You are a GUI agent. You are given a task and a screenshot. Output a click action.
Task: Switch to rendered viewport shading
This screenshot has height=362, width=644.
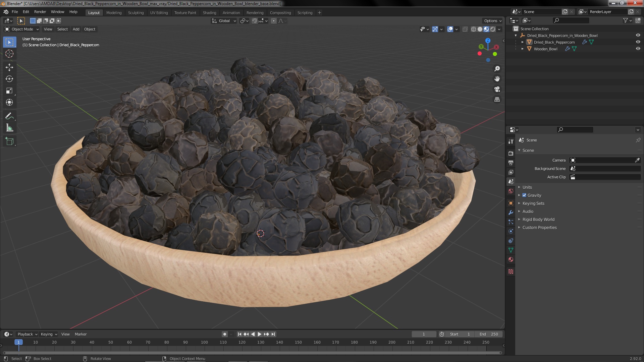point(493,29)
